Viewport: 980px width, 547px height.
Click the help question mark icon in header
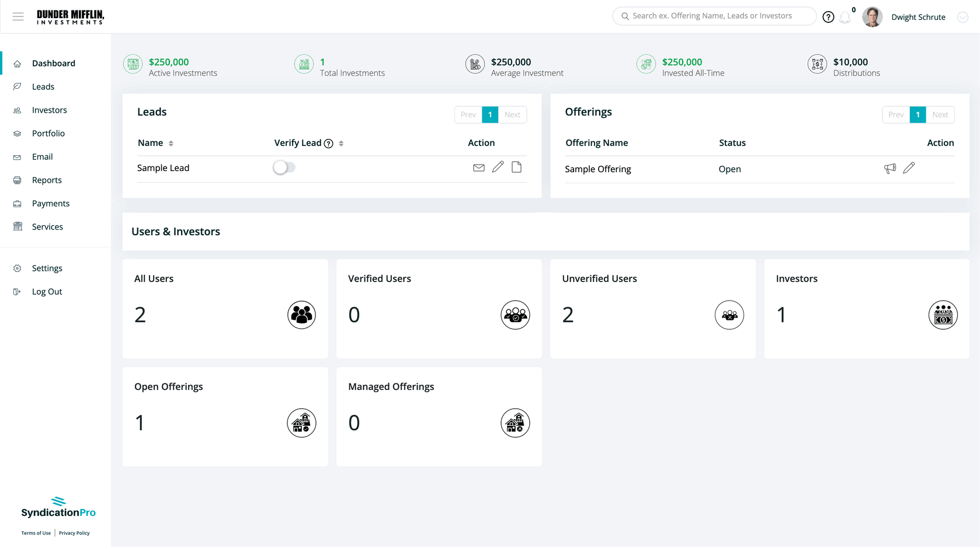pyautogui.click(x=828, y=17)
